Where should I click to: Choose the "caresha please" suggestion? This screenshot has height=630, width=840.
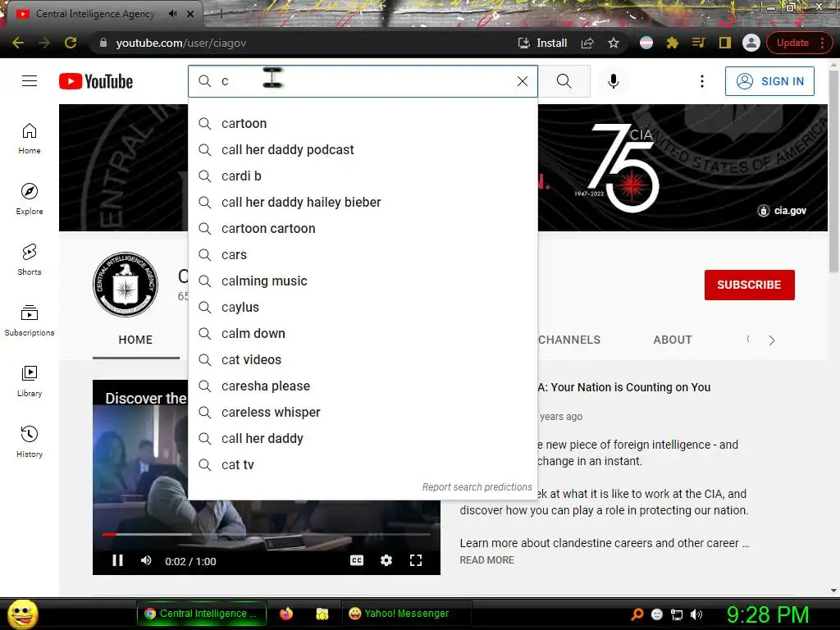coord(363,386)
